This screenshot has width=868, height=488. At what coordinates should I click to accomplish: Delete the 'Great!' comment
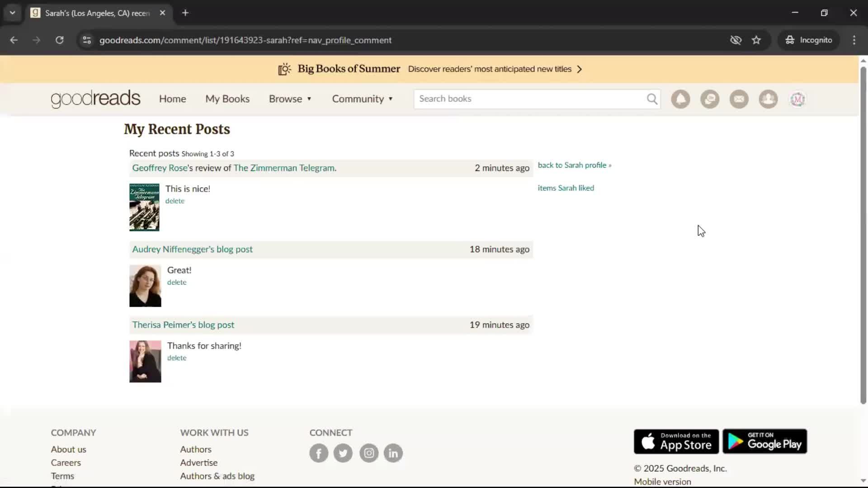point(177,282)
